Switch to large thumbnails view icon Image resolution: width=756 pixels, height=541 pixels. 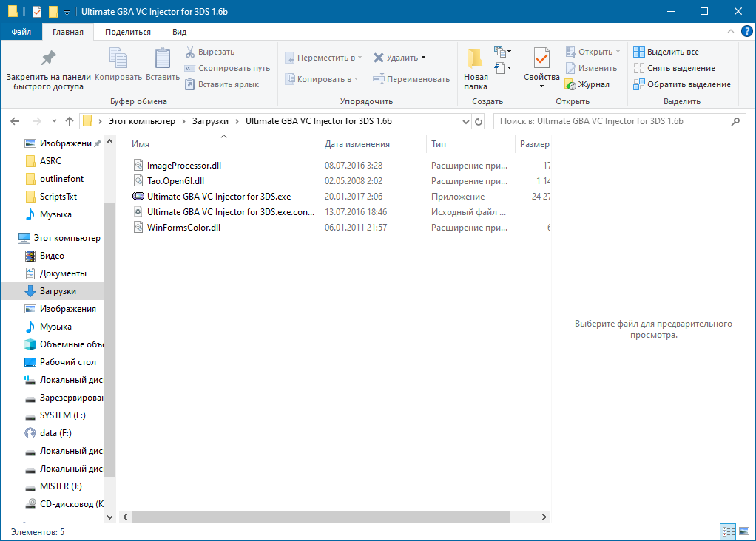tap(744, 531)
